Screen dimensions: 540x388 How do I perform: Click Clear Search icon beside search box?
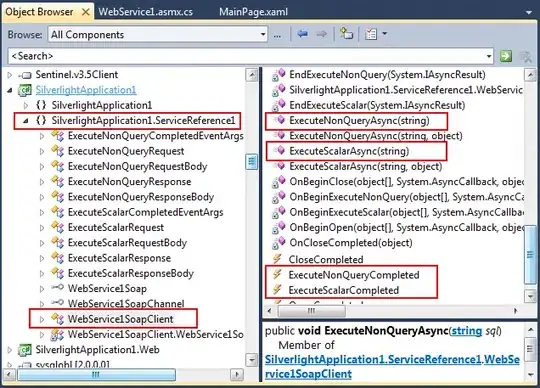point(526,56)
